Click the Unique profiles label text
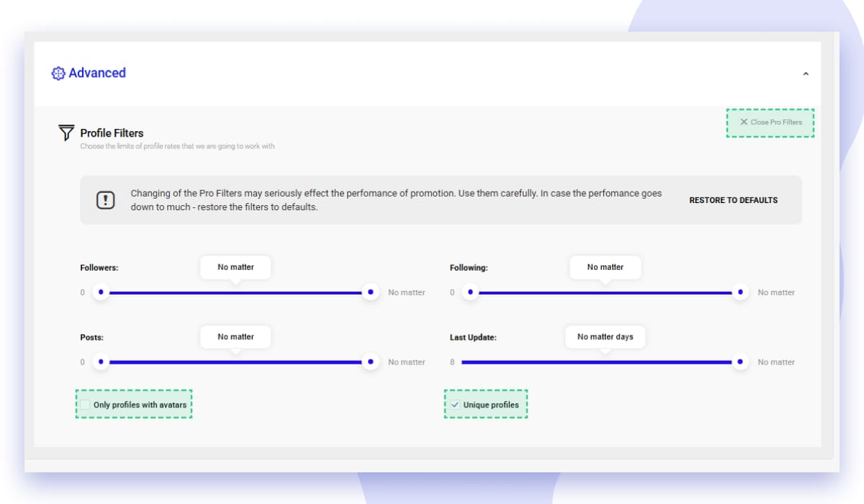The image size is (864, 504). (491, 405)
